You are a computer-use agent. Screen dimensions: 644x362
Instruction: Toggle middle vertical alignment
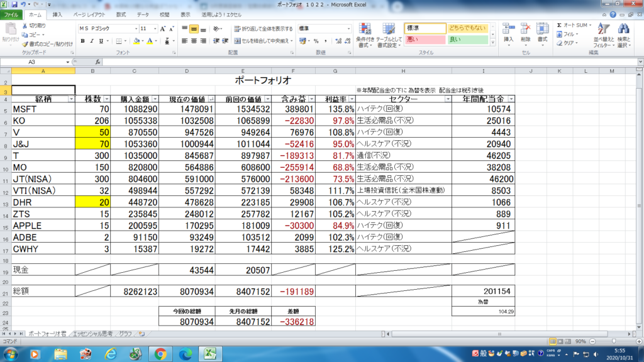point(194,29)
